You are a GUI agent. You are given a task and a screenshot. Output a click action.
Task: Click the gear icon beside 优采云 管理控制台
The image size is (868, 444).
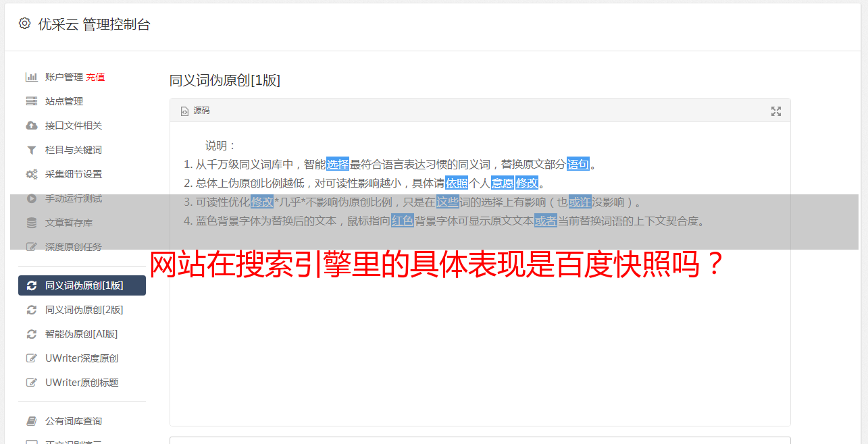[25, 24]
